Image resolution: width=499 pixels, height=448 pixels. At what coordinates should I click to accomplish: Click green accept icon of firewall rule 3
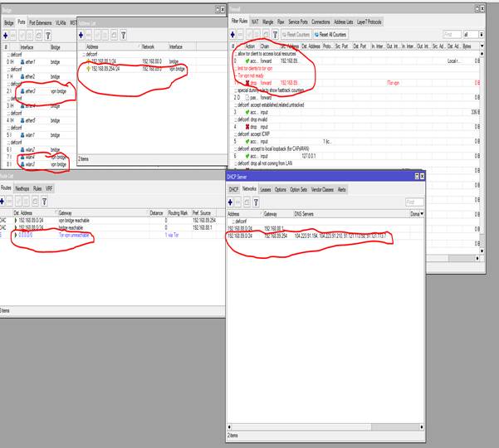coord(247,112)
